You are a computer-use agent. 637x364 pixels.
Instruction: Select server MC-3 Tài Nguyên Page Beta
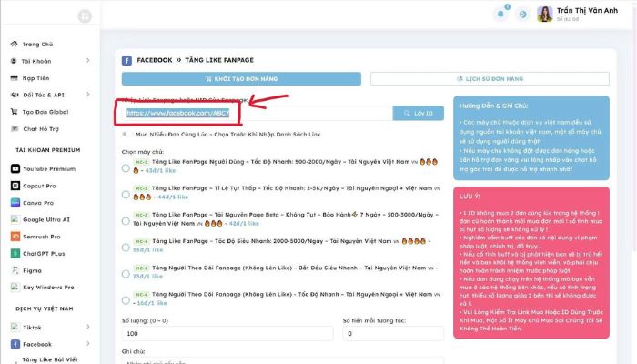click(126, 221)
